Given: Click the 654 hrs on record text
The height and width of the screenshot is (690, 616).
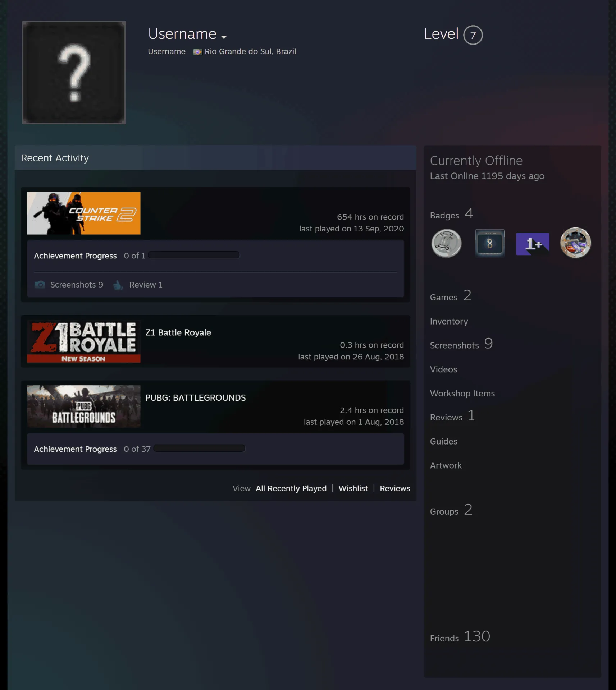Looking at the screenshot, I should [x=370, y=217].
